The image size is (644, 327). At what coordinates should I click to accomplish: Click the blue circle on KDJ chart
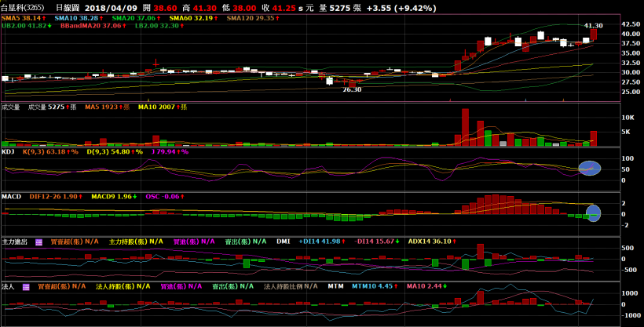click(x=588, y=168)
